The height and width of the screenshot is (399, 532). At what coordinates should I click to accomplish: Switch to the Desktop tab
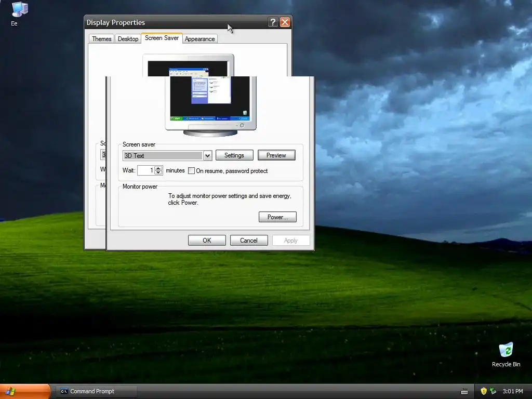pos(128,39)
